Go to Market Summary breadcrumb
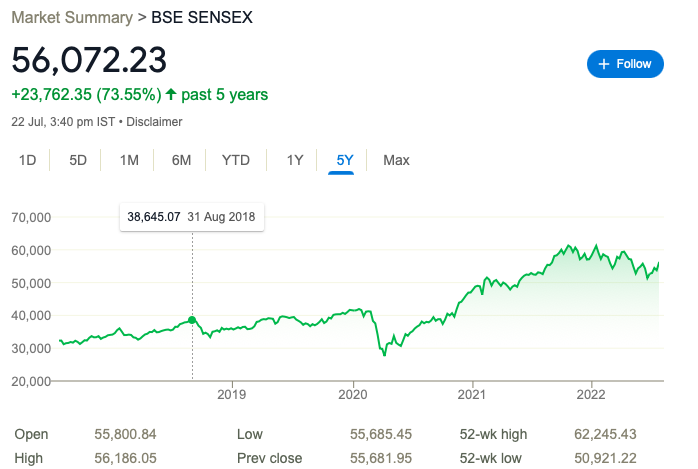This screenshot has width=698, height=469. pyautogui.click(x=72, y=17)
